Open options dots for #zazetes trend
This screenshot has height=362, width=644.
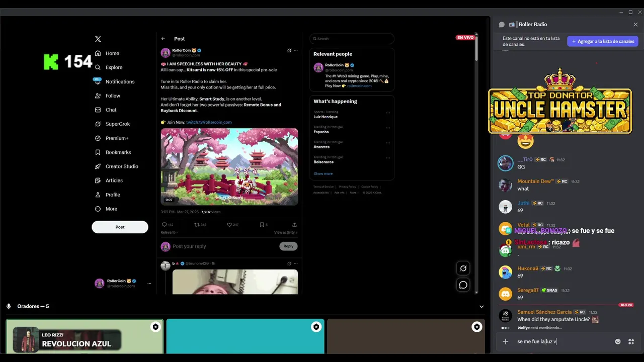pos(388,143)
